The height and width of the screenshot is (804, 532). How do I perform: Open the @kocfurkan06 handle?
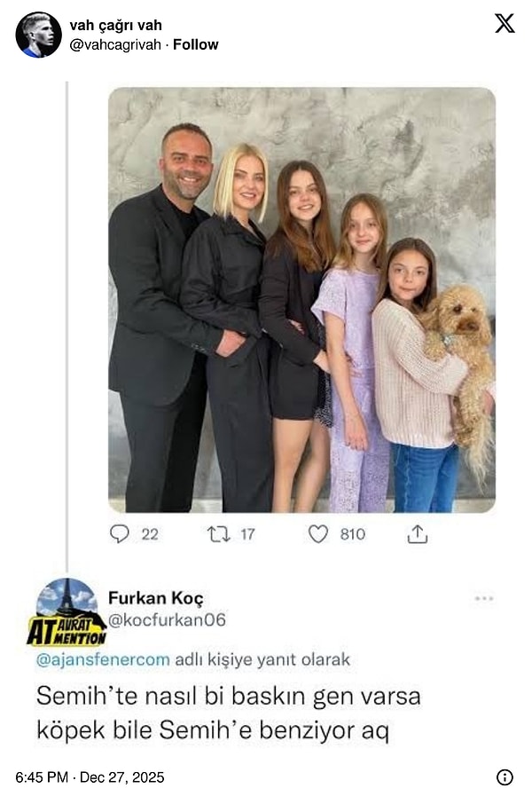167,620
